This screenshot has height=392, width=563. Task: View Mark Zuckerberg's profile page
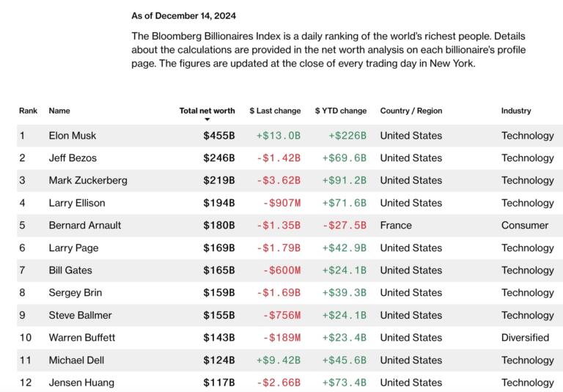(x=87, y=180)
